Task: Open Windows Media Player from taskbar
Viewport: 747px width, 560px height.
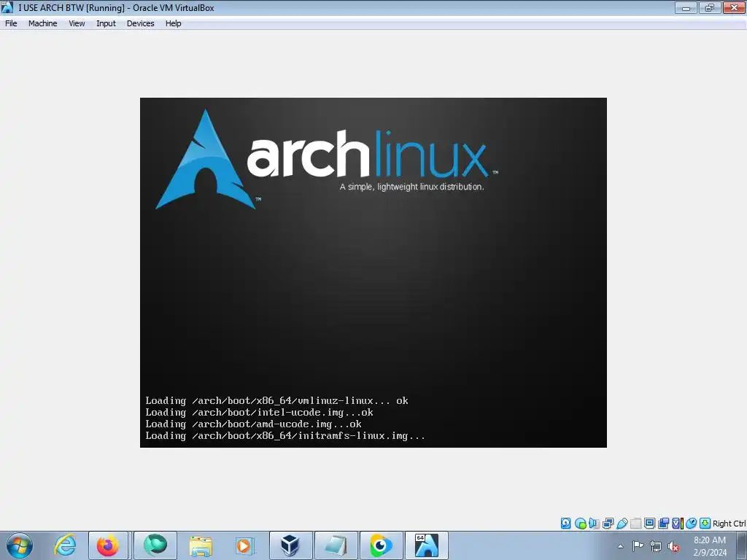Action: [x=244, y=545]
